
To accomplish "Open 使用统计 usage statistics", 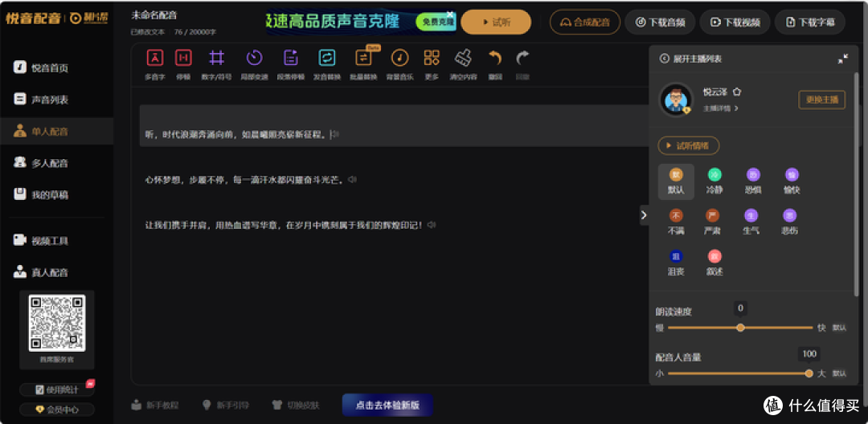I will [56, 389].
